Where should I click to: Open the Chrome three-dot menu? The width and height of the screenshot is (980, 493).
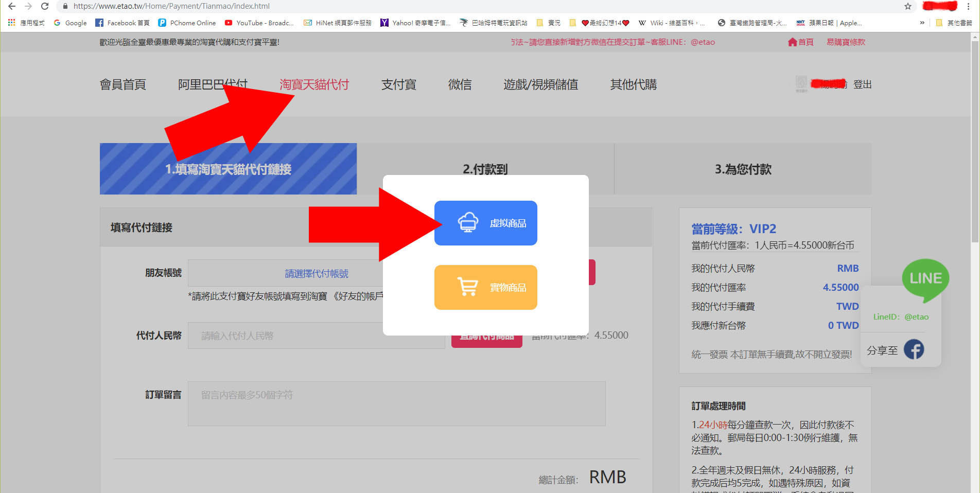coord(968,6)
